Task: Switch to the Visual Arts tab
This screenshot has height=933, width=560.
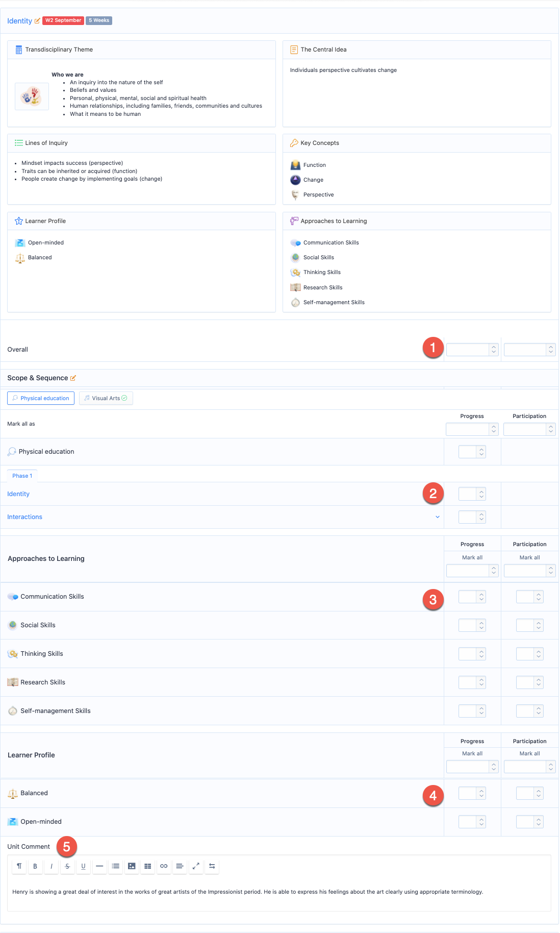Action: point(106,398)
